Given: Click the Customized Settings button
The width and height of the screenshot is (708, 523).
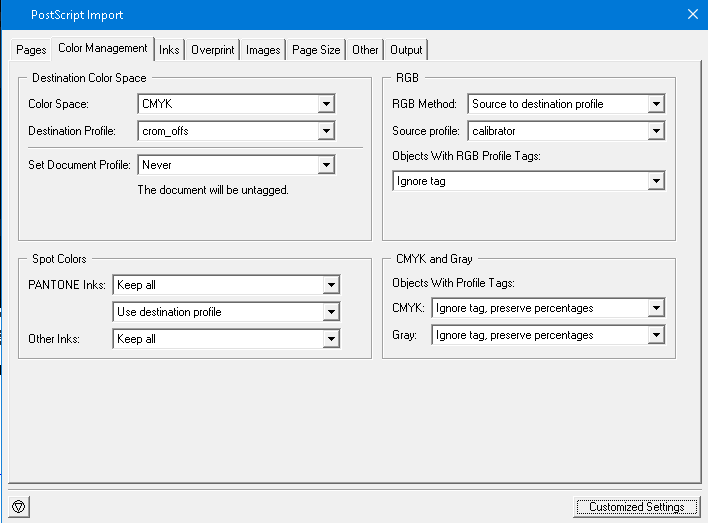Looking at the screenshot, I should (636, 507).
